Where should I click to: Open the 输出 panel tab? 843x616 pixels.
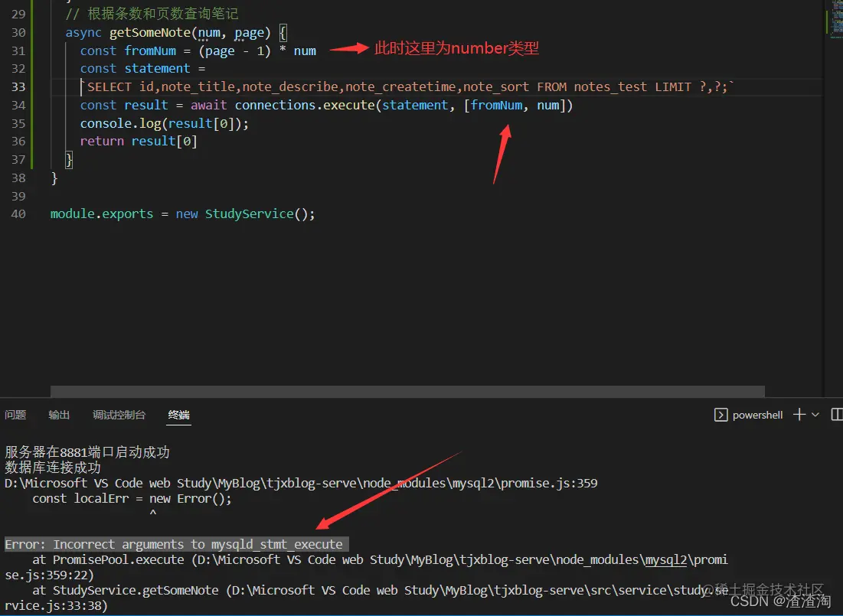59,415
